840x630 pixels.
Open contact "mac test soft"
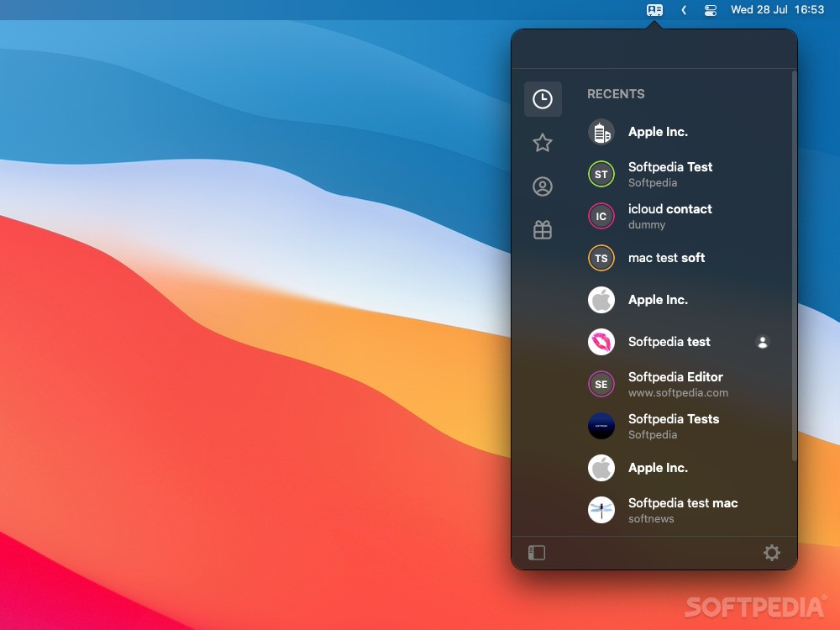coord(680,258)
